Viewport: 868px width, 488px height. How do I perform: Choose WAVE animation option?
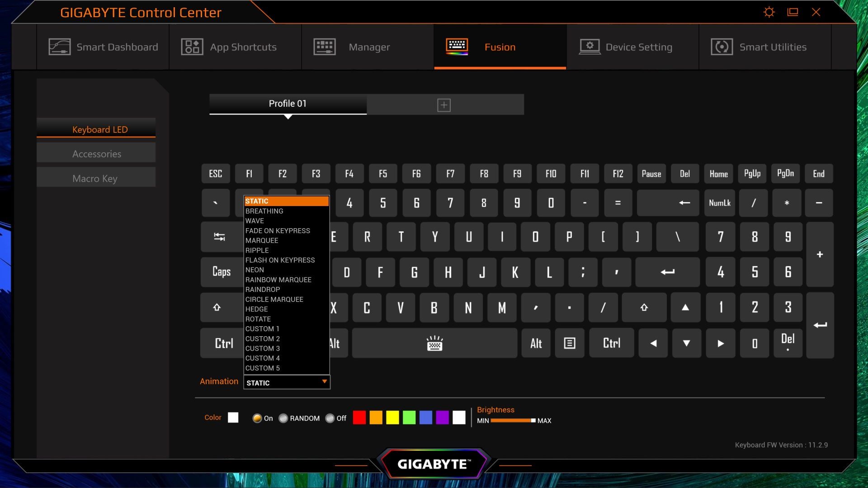(286, 221)
